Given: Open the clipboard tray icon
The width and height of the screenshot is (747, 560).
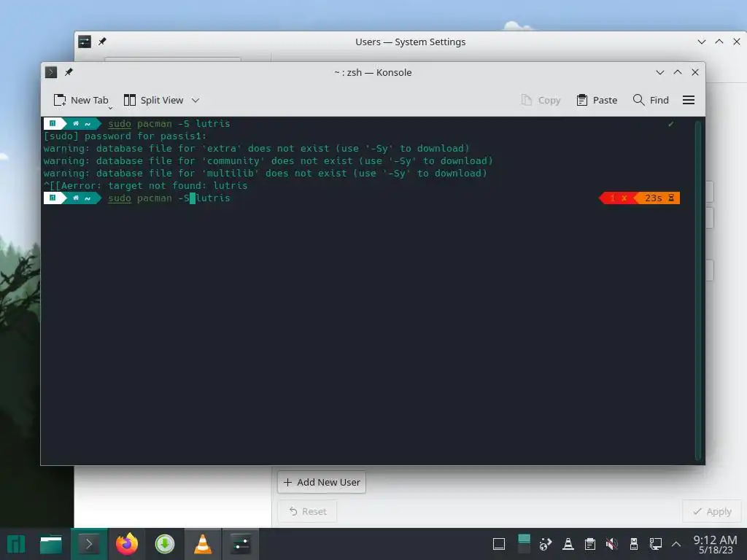Looking at the screenshot, I should pyautogui.click(x=589, y=544).
